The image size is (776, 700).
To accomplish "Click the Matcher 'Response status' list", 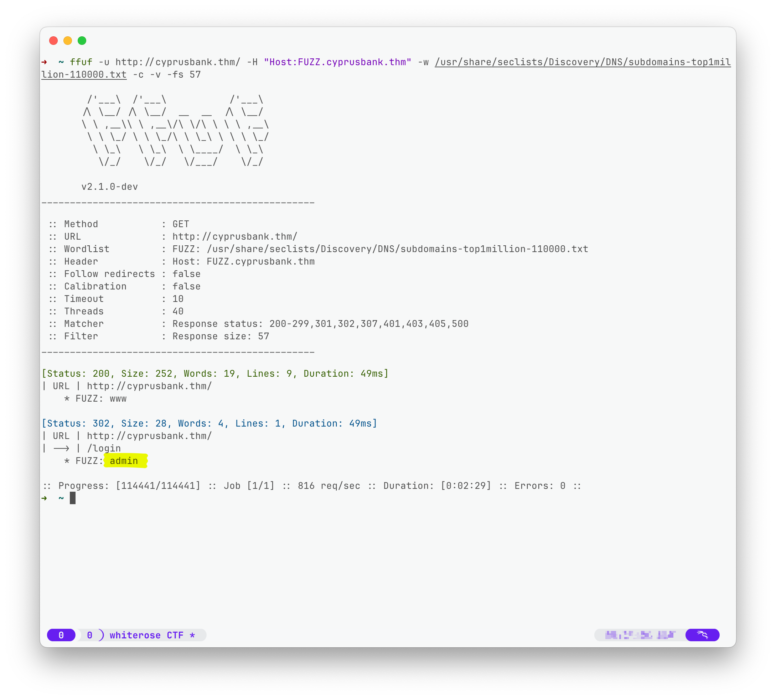I will 321,324.
